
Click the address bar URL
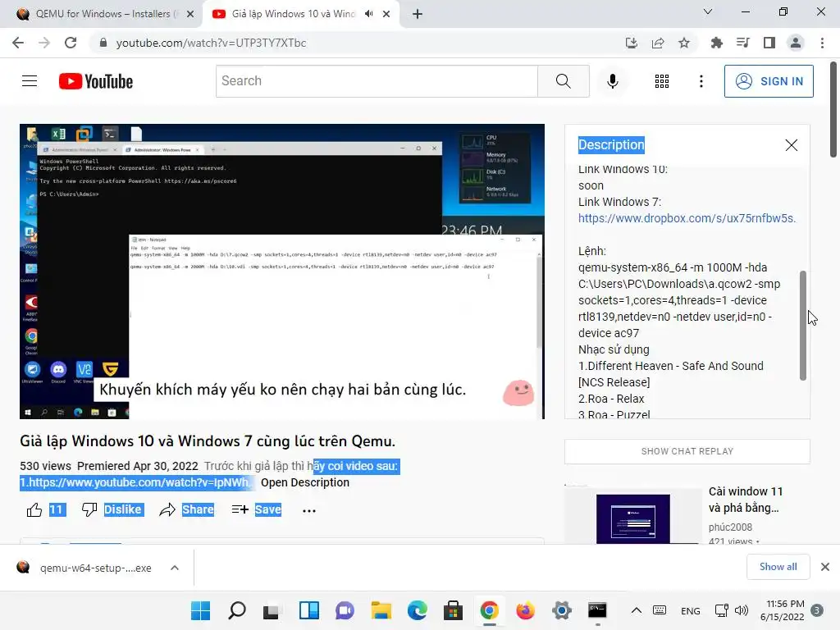tap(211, 43)
